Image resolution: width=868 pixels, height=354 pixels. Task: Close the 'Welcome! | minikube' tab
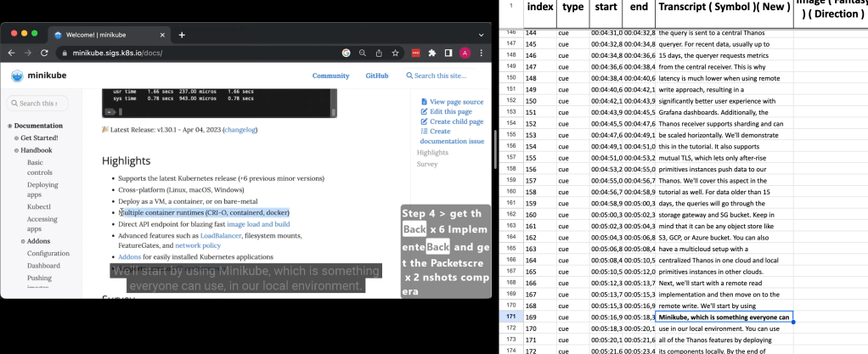162,35
